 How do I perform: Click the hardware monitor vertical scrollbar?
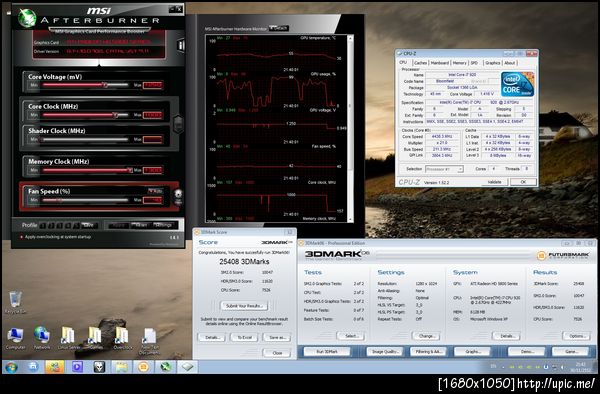tap(350, 128)
